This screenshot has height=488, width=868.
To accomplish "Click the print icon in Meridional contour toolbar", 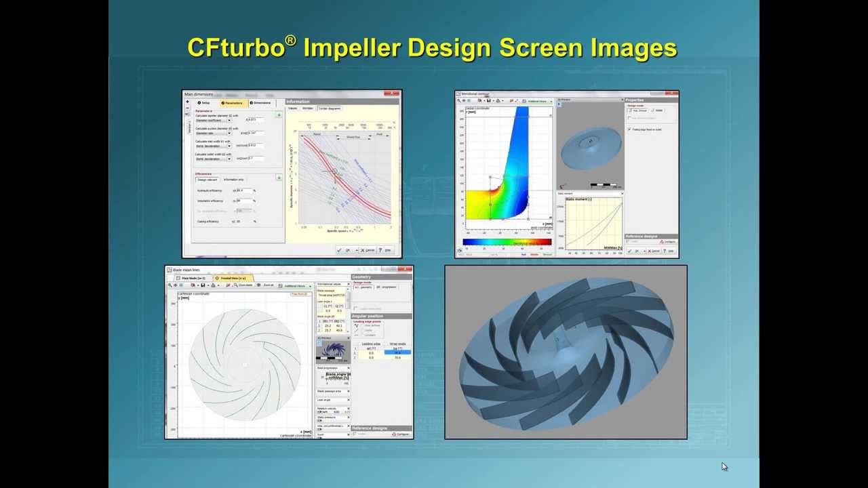I will [498, 100].
